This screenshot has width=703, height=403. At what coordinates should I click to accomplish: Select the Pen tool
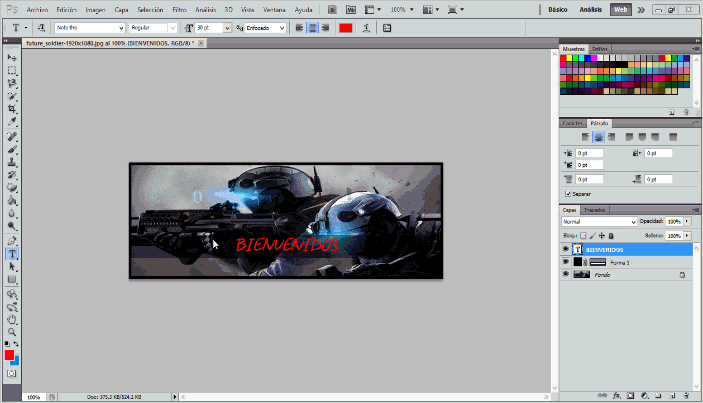tap(12, 241)
